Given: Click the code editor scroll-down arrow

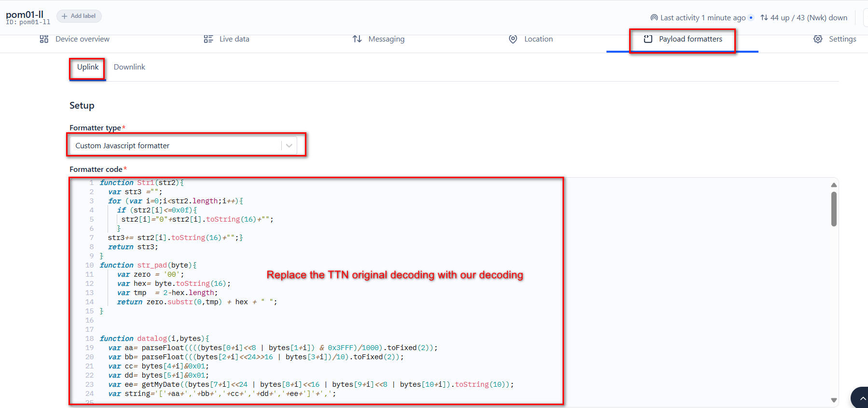Looking at the screenshot, I should pos(834,400).
